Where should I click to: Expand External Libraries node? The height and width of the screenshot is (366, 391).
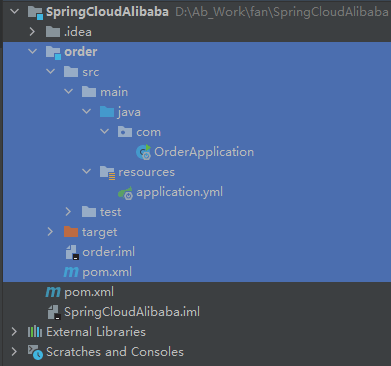click(14, 332)
